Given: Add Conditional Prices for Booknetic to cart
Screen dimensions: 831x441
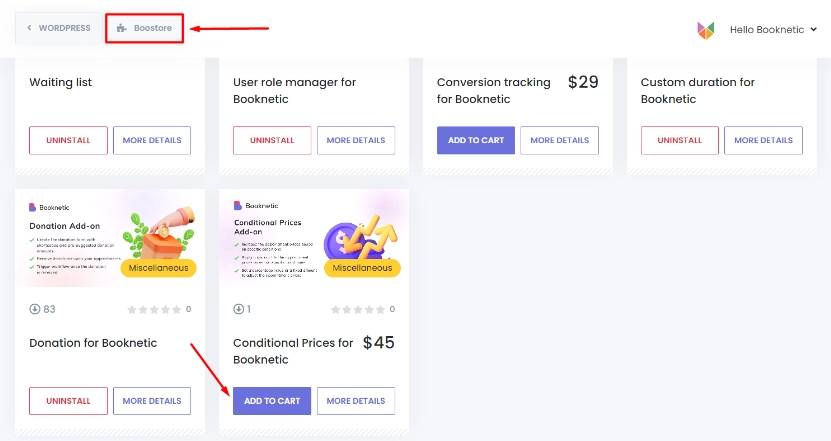Looking at the screenshot, I should [x=272, y=401].
